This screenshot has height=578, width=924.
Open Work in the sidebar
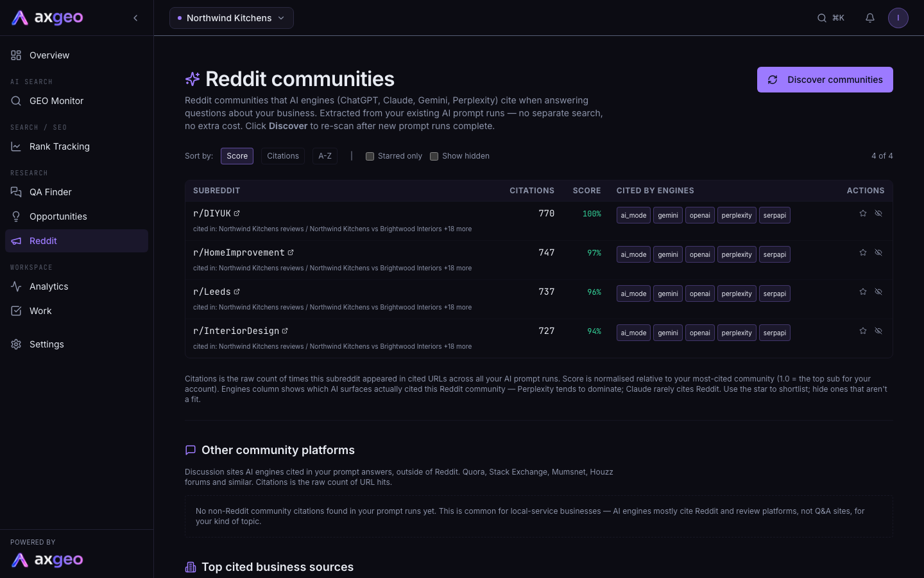coord(77,311)
